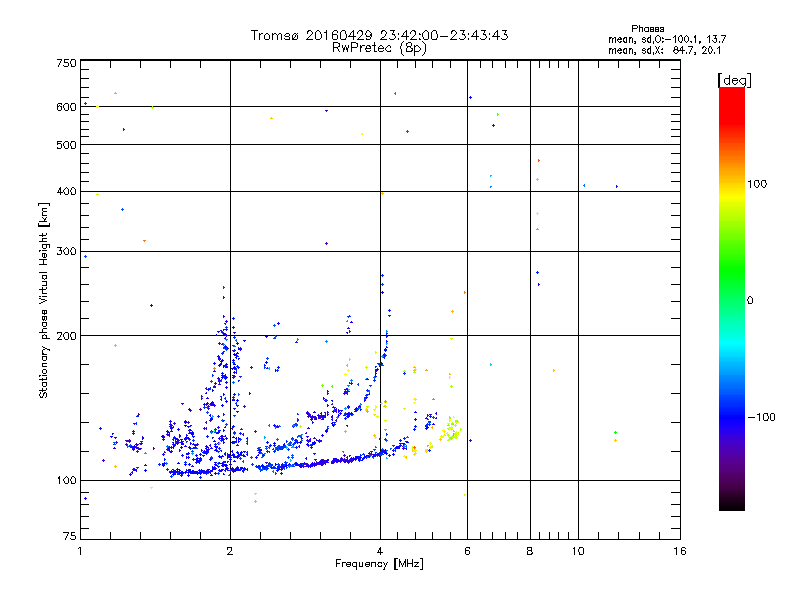Image resolution: width=800 pixels, height=600 pixels.
Task: Click the y-axis '75' tick label
Action: click(x=70, y=536)
